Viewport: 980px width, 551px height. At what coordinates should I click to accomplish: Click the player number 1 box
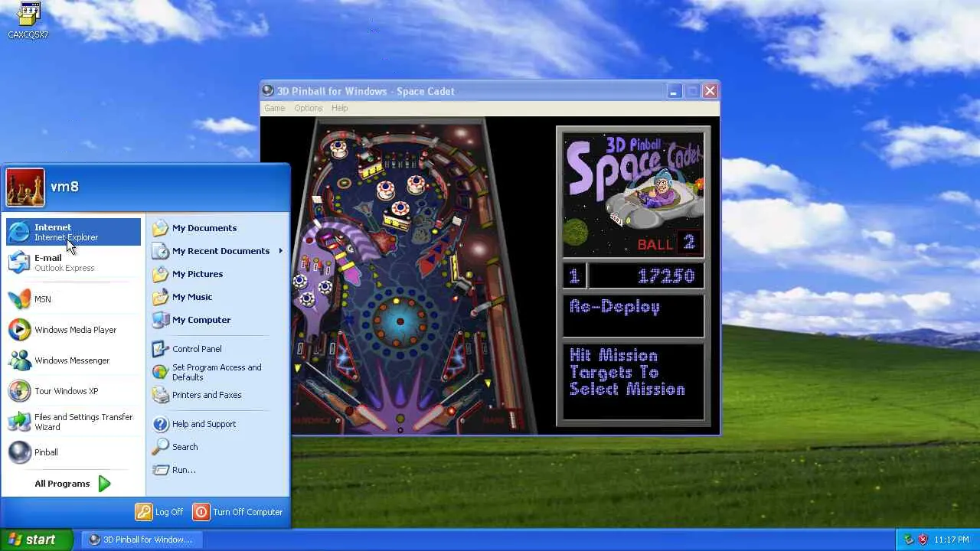pos(574,276)
